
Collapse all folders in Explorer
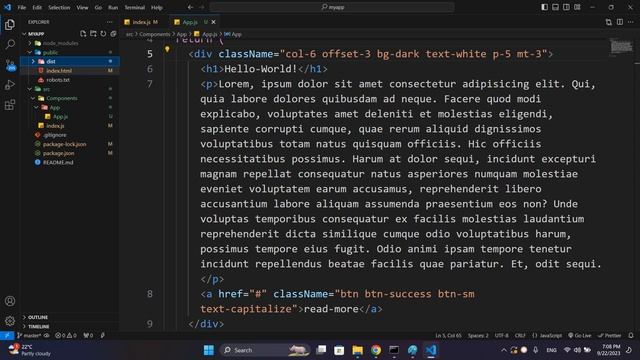click(x=113, y=34)
